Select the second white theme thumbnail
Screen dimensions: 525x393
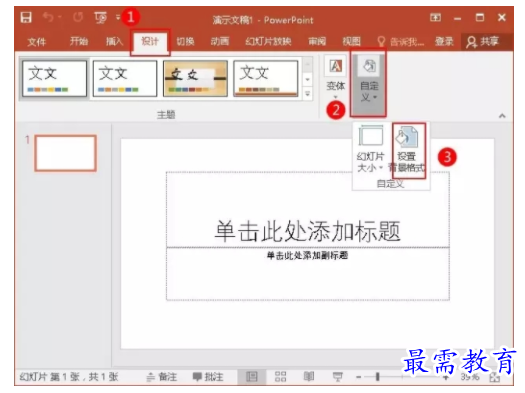(x=125, y=79)
